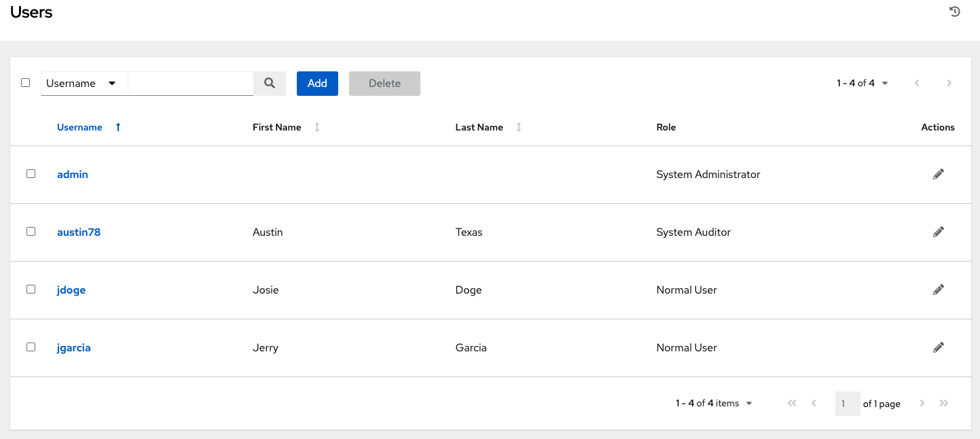The image size is (980, 439).
Task: Edit jdoge with the pencil icon
Action: pyautogui.click(x=938, y=289)
